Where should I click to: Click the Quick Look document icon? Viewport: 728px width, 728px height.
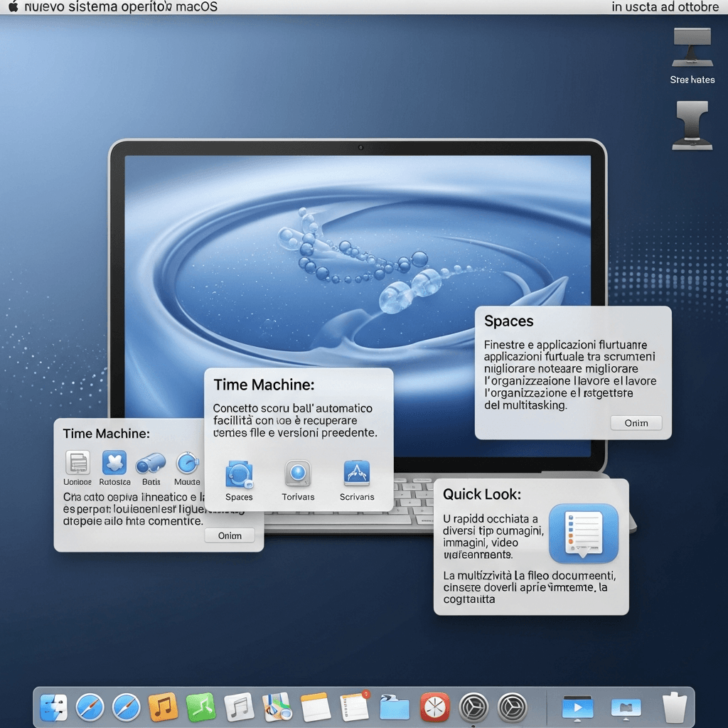coord(584,533)
